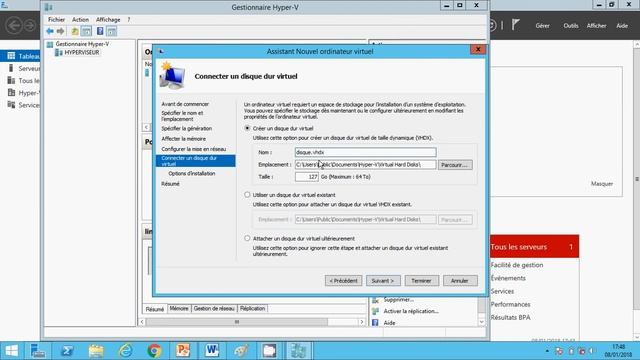
Task: Open the Action menu
Action: pyautogui.click(x=80, y=20)
